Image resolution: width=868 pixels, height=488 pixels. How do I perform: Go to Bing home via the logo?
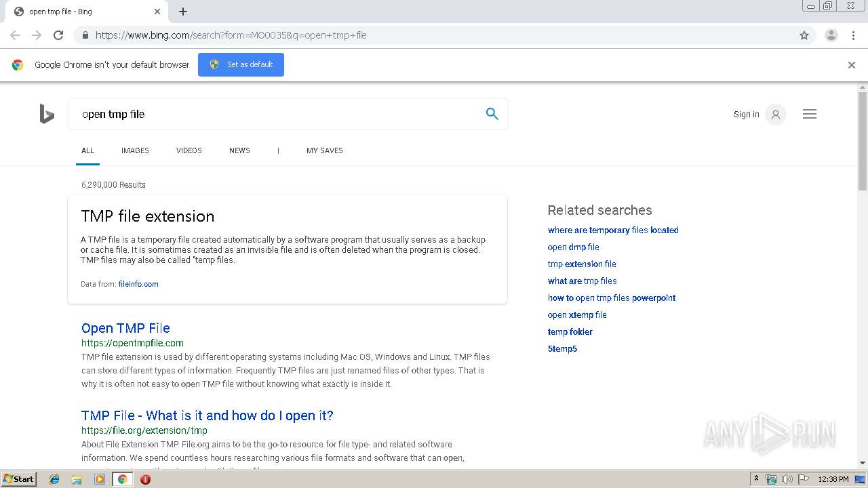[47, 114]
